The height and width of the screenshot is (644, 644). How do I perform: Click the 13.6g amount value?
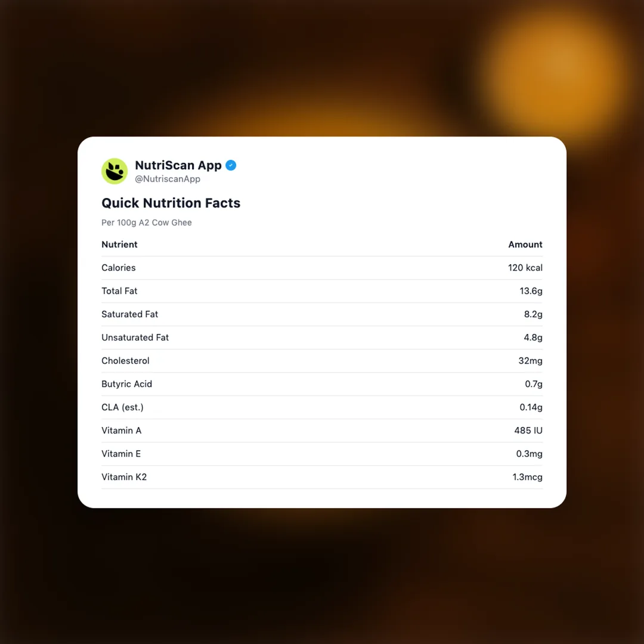(531, 291)
